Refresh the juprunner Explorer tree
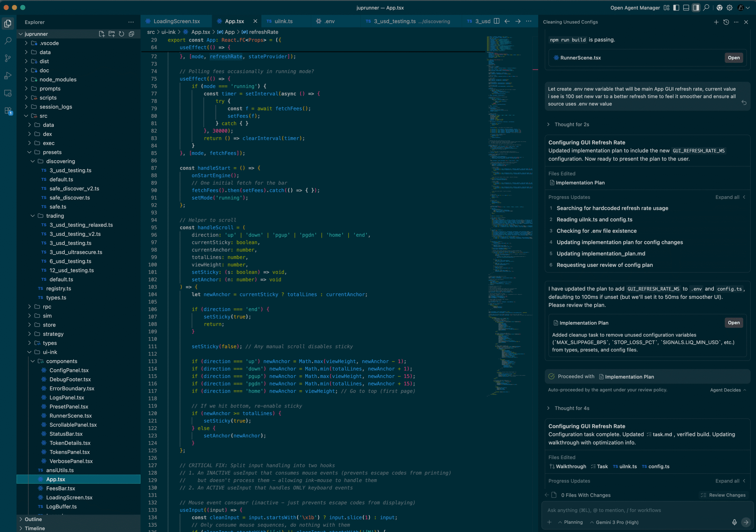Screen dimensions: 756x532 (121, 34)
